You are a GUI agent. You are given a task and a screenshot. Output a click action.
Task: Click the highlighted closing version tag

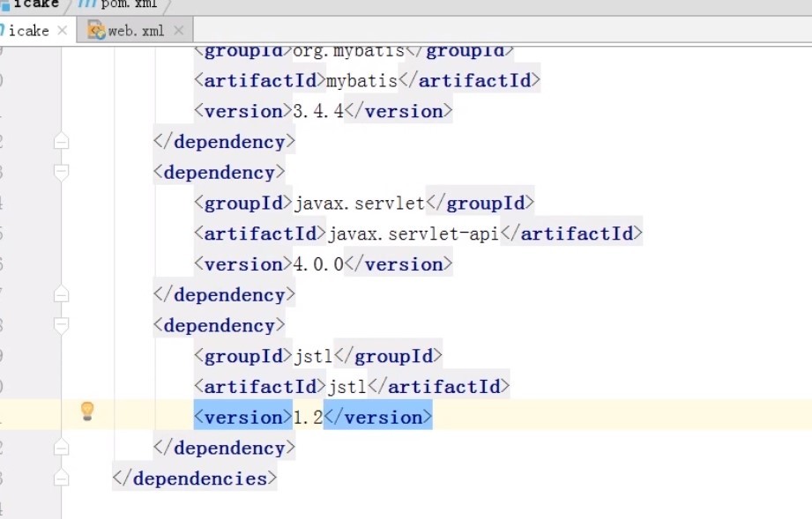pyautogui.click(x=378, y=417)
